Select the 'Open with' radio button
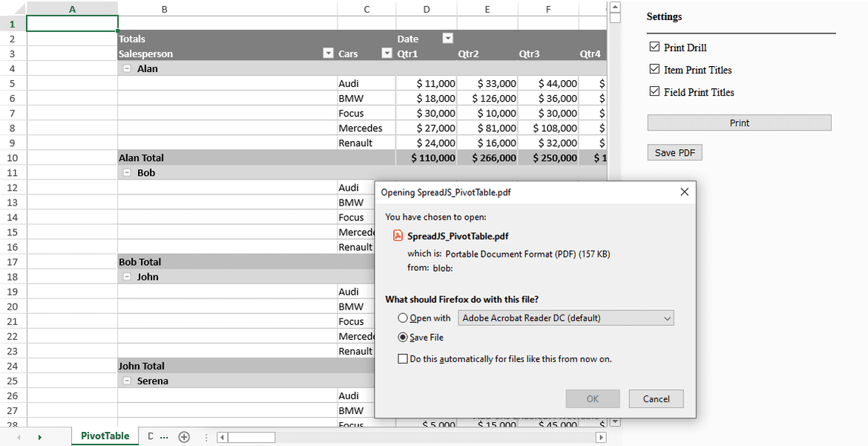Viewport: 868px width, 446px height. tap(401, 317)
